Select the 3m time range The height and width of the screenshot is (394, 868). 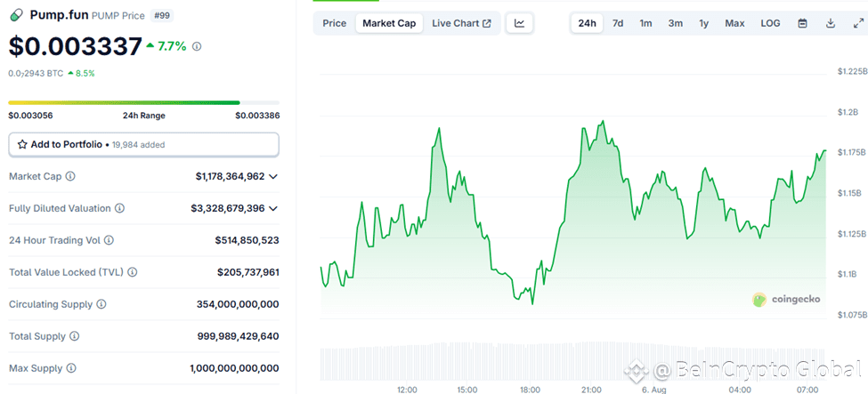tap(676, 23)
